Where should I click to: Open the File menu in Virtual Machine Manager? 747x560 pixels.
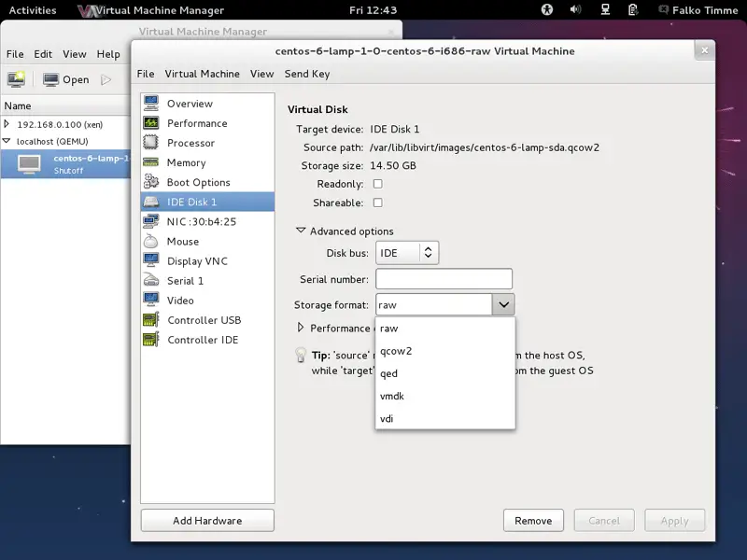[15, 54]
